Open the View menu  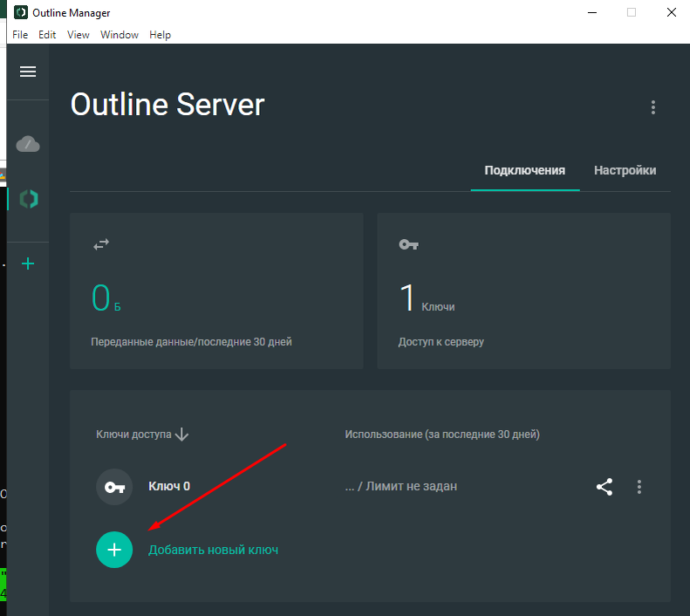coord(79,35)
